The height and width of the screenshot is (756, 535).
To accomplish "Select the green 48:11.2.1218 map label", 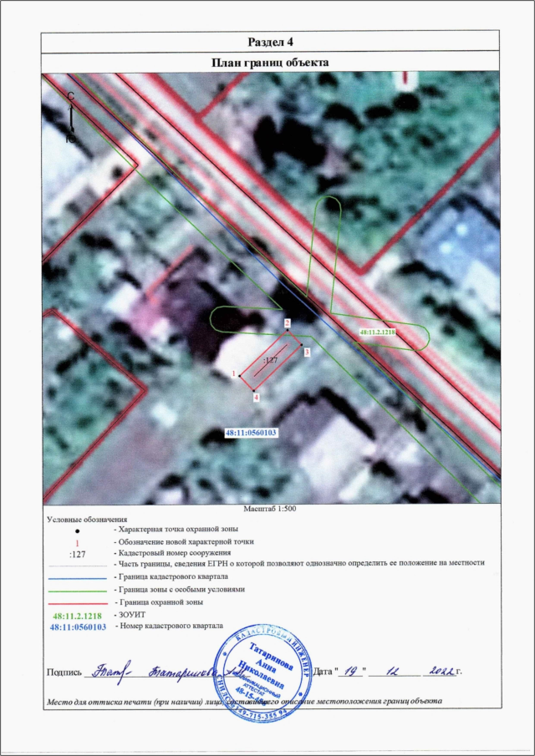I will click(x=378, y=332).
